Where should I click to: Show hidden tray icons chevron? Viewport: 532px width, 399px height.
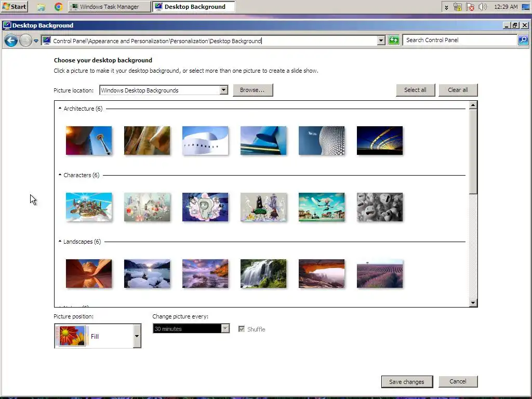(x=446, y=7)
